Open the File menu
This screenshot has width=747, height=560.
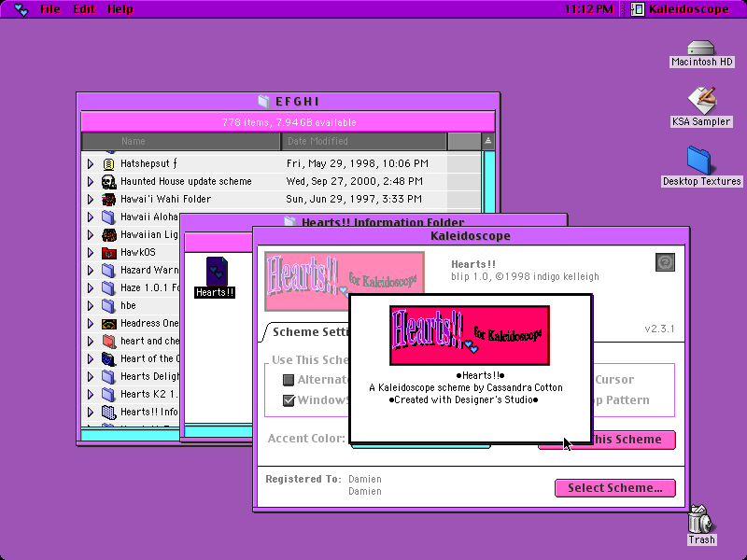(x=50, y=9)
